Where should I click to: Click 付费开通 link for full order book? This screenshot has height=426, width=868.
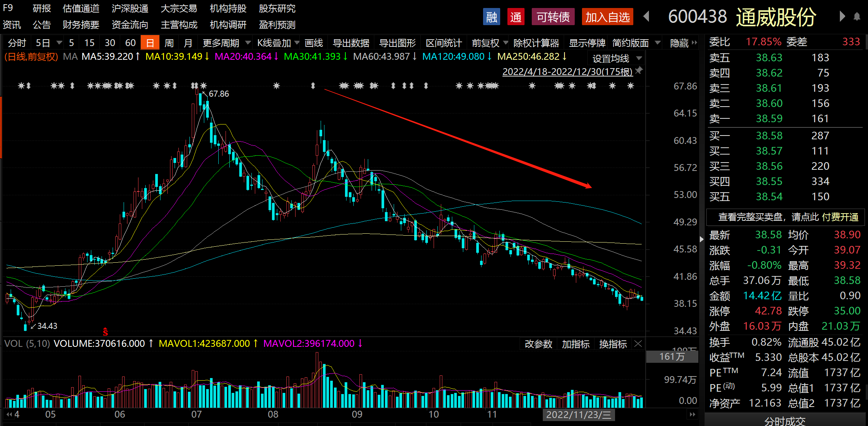tap(840, 217)
